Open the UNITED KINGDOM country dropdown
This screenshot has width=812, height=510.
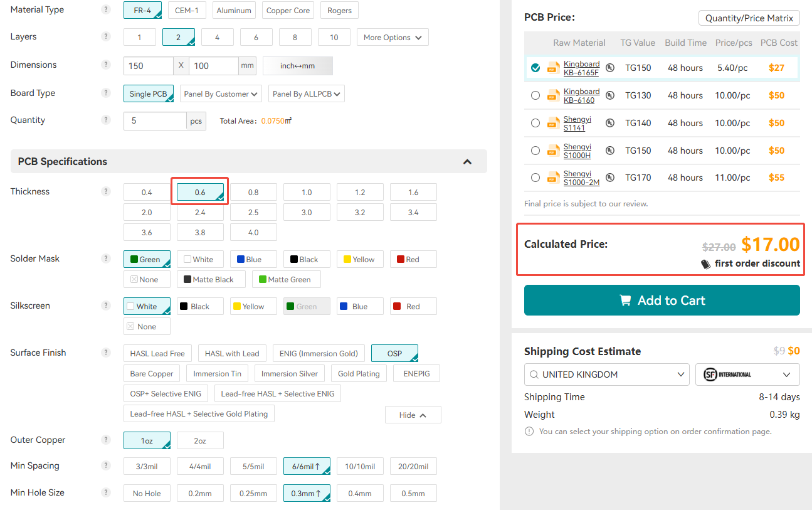(607, 375)
